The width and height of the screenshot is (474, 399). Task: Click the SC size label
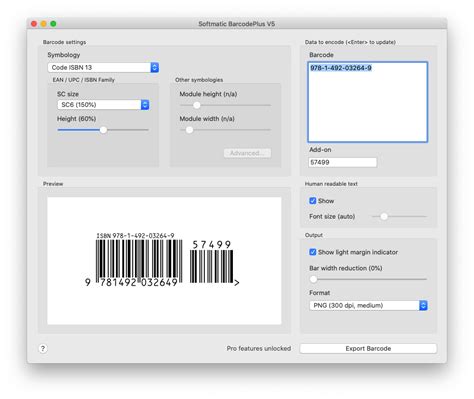coord(68,94)
